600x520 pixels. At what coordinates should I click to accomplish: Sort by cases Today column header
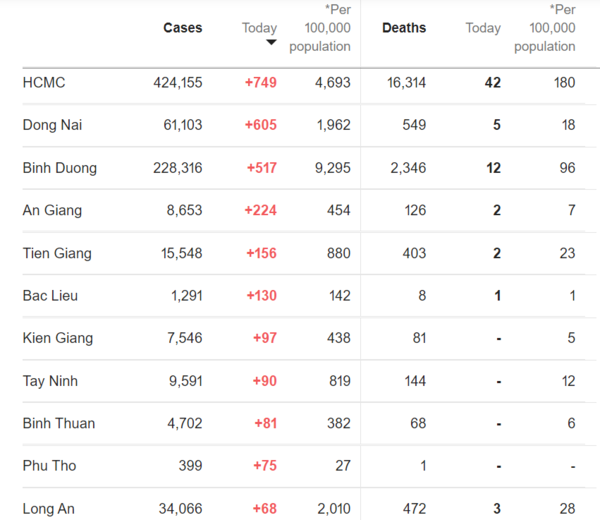click(259, 28)
